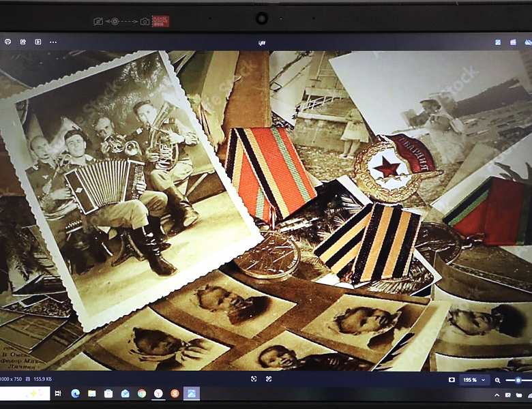The height and width of the screenshot is (409, 532).
Task: Launch Google Chrome from the taskbar
Action: click(x=142, y=393)
